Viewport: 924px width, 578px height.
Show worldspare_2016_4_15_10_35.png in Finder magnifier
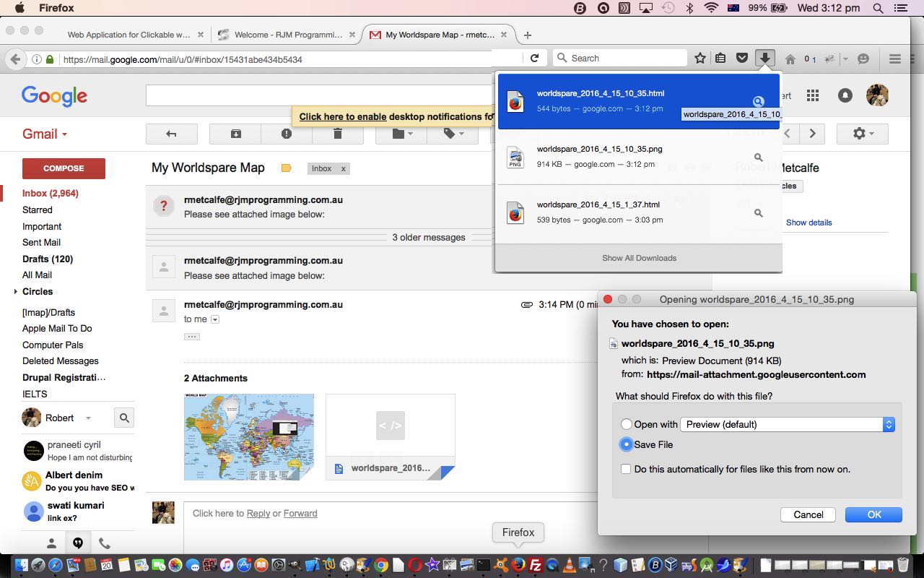click(x=758, y=157)
